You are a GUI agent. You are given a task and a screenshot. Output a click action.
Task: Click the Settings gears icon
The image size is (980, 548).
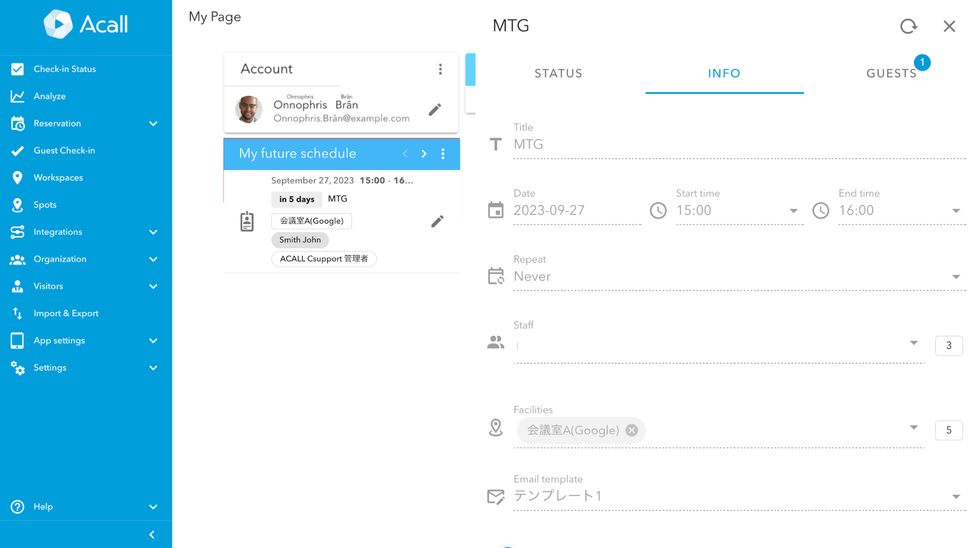(x=17, y=368)
